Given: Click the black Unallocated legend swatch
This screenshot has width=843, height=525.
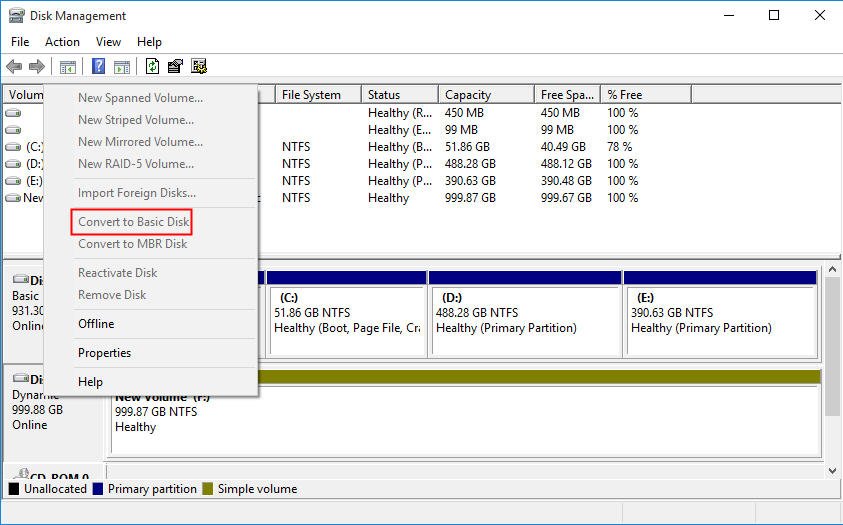Looking at the screenshot, I should [14, 489].
